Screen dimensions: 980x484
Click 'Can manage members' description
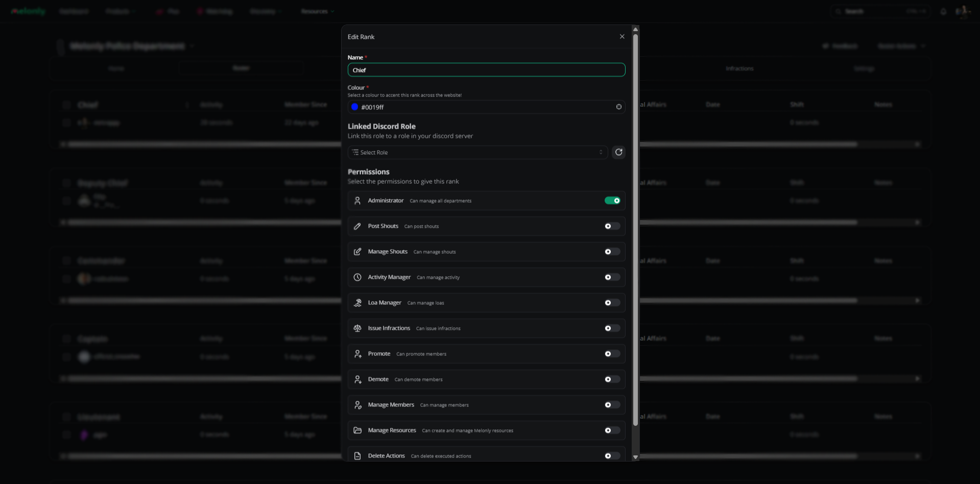[x=444, y=405]
